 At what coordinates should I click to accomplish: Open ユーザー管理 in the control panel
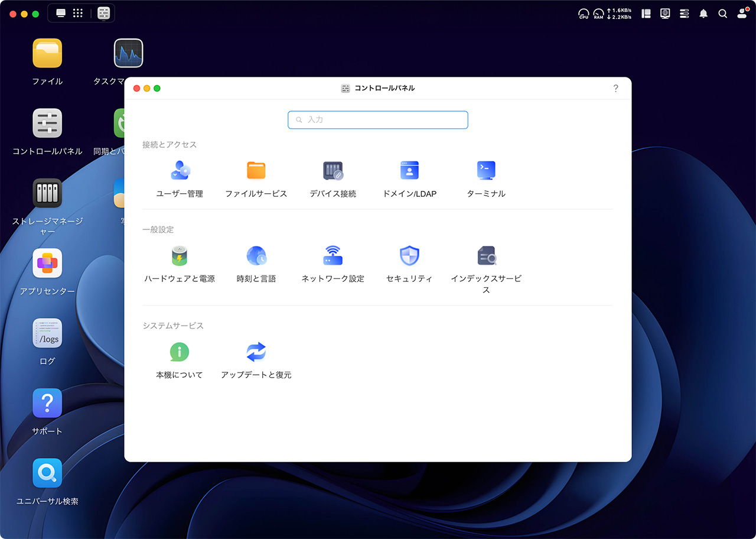[x=179, y=177]
